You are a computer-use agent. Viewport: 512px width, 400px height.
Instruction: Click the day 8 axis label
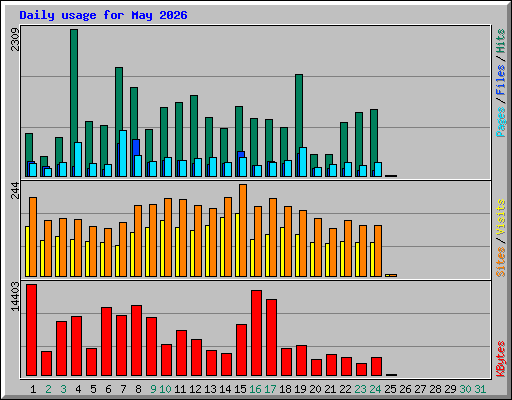coord(138,389)
